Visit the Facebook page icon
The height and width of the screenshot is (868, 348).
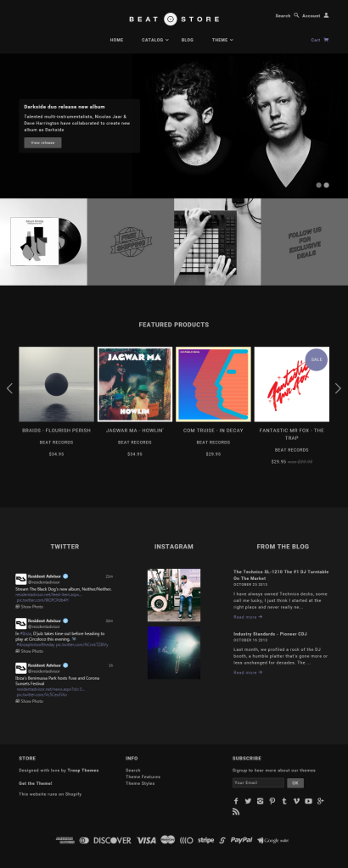236,801
